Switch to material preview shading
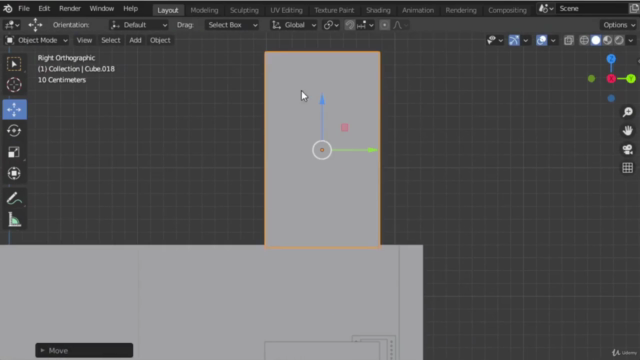Screen dimensions: 640x360 (607, 40)
